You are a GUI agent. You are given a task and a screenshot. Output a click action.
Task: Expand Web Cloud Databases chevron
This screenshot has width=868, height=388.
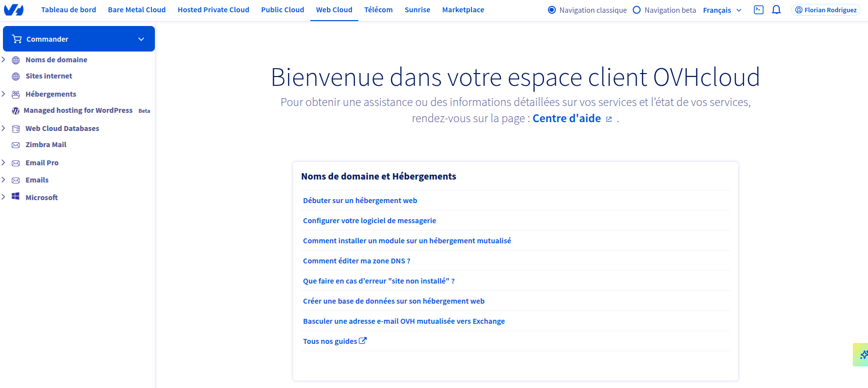[x=3, y=128]
